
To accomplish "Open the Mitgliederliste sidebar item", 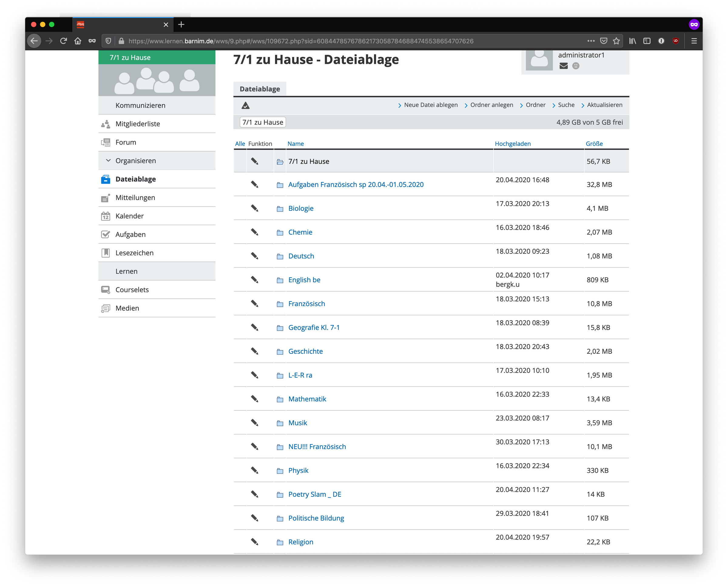I will pos(138,124).
